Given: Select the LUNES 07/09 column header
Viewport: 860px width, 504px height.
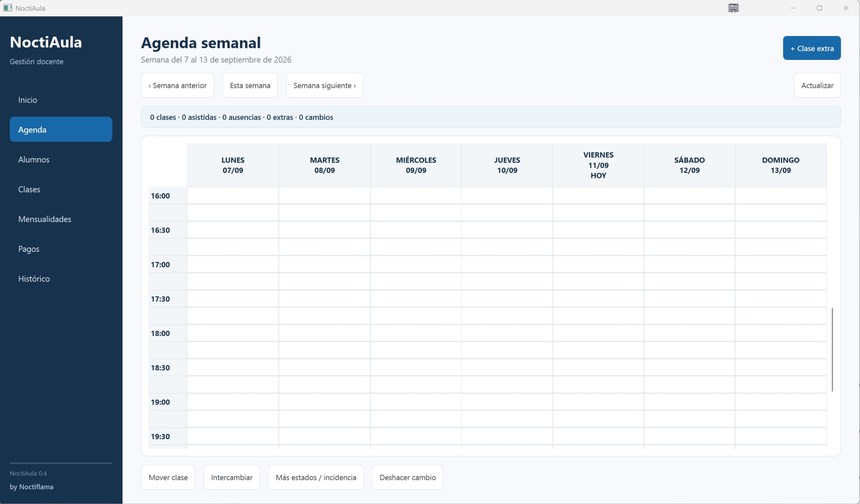Looking at the screenshot, I should pos(233,165).
